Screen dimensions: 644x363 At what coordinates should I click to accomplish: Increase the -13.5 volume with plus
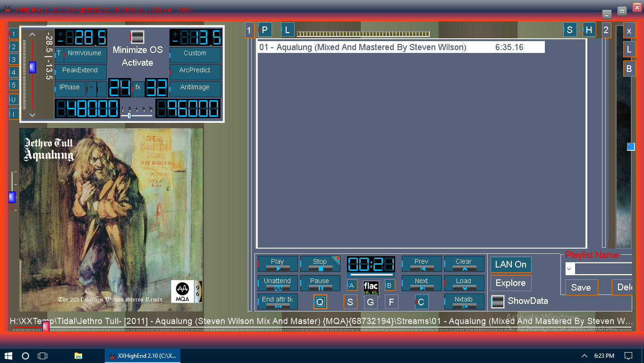pos(175,34)
